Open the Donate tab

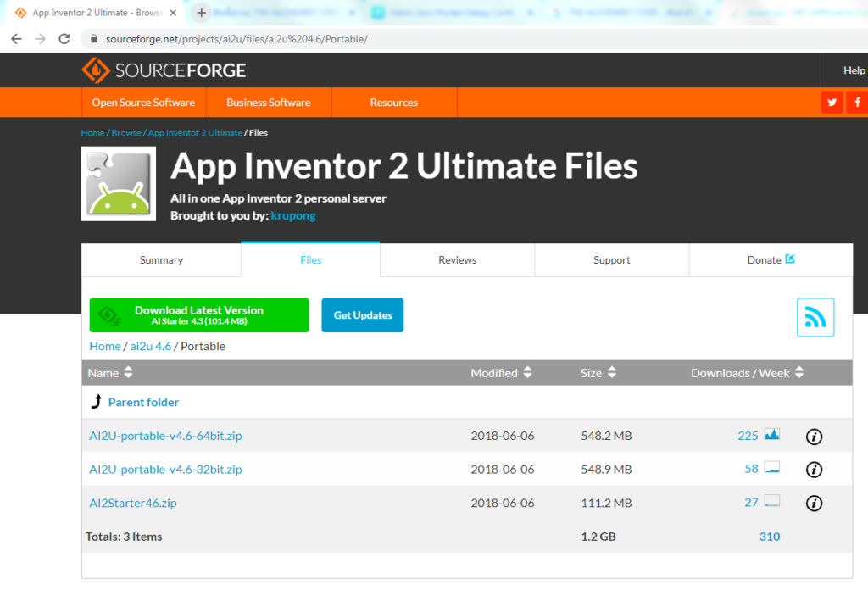pos(771,260)
